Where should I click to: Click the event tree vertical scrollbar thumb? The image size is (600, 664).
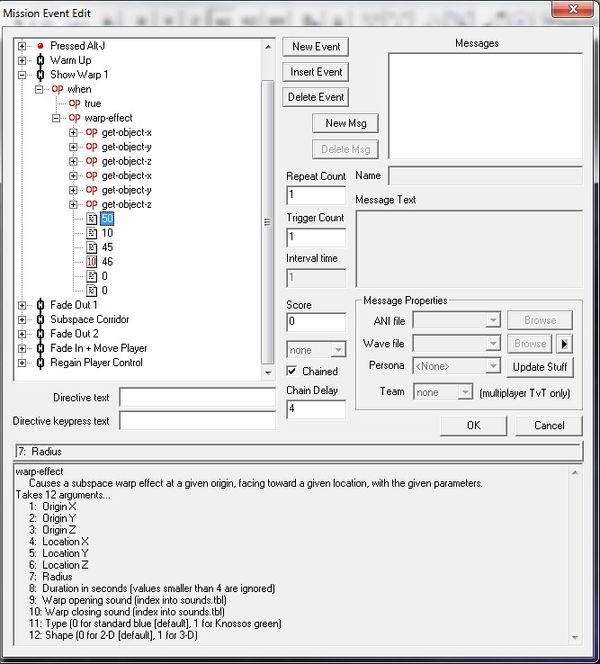point(266,222)
